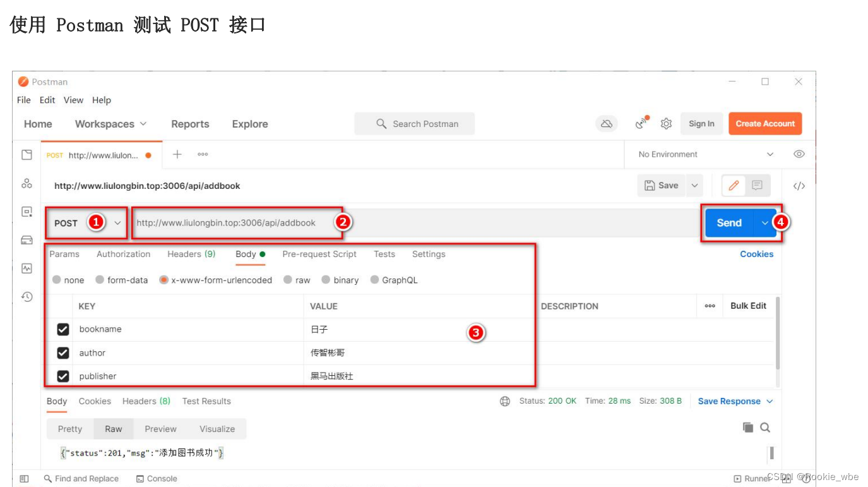Viewport: 868px width, 487px height.
Task: Open the Test Results tab
Action: (206, 401)
